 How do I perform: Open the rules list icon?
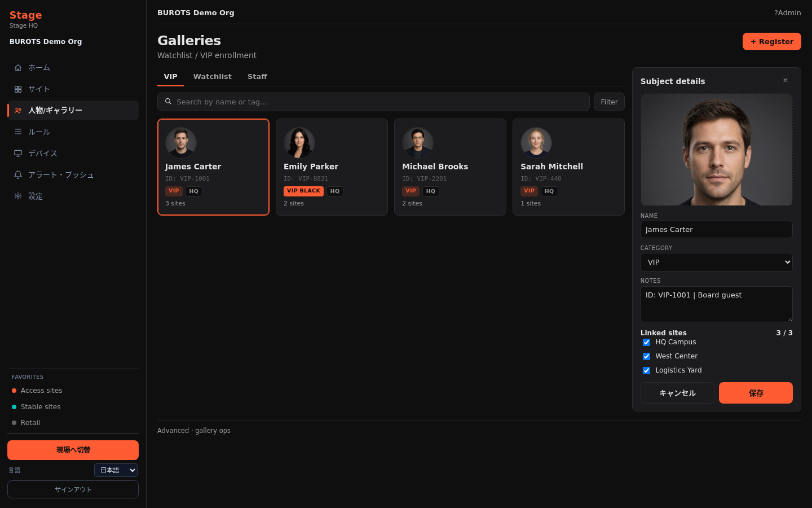coord(18,132)
